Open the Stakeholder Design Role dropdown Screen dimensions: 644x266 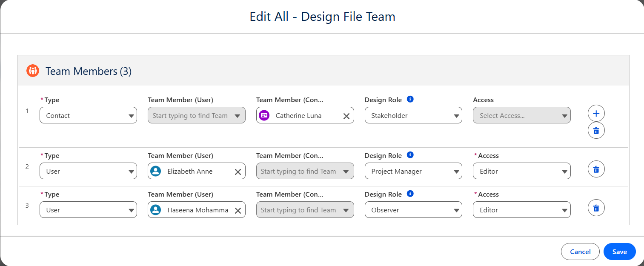click(413, 115)
